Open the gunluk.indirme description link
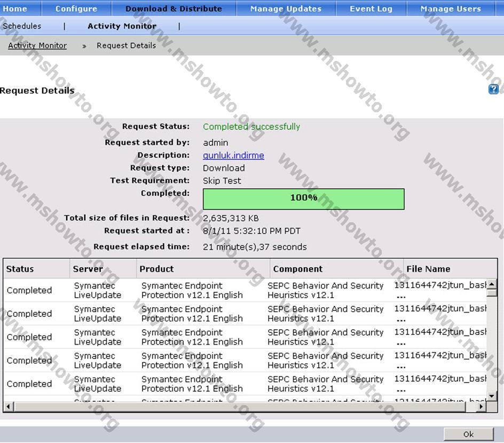The width and height of the screenshot is (504, 443). pyautogui.click(x=233, y=156)
